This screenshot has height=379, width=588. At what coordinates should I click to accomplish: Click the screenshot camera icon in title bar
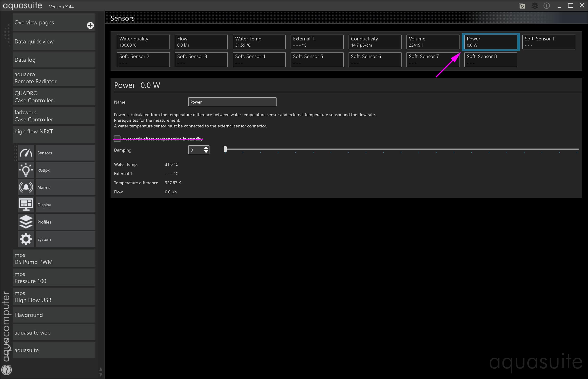[x=522, y=6]
